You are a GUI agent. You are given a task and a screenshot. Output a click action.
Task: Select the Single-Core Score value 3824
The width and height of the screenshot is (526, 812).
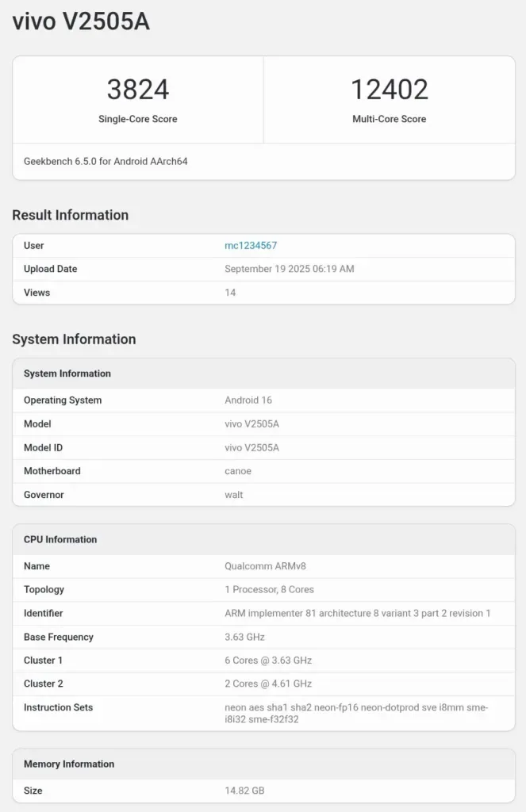(140, 90)
